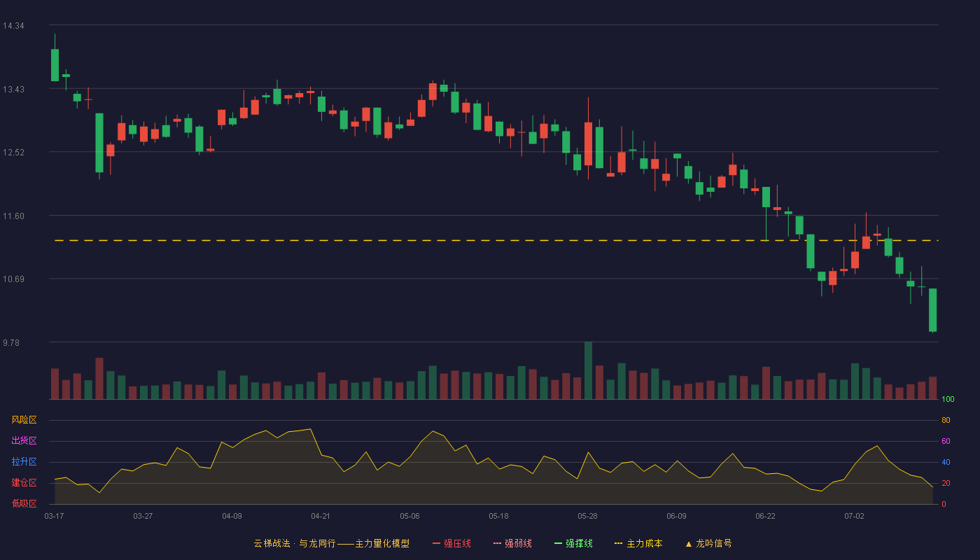
Task: Click the 03-27 date label
Action: [x=143, y=516]
